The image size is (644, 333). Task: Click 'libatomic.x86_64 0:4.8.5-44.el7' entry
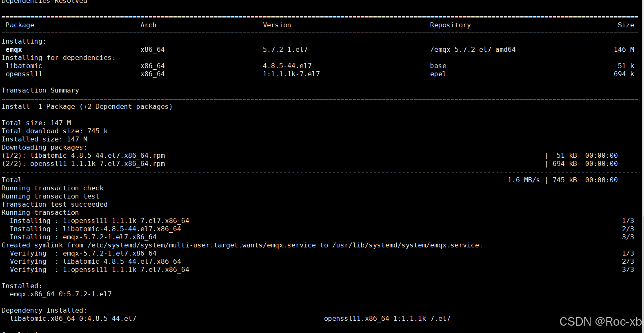tap(73, 319)
